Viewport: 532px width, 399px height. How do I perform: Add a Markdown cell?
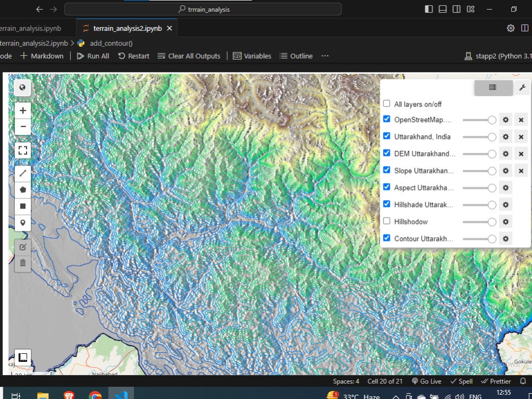(x=42, y=56)
